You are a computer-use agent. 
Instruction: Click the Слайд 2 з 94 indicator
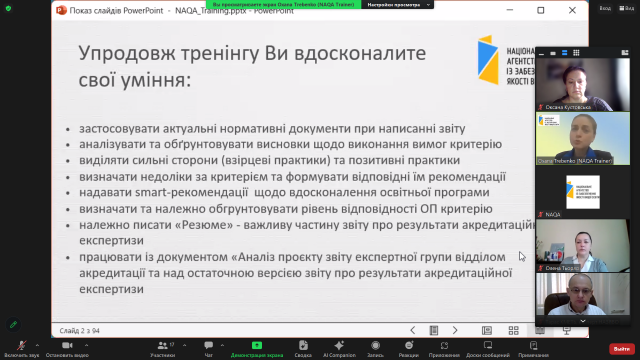[80, 331]
